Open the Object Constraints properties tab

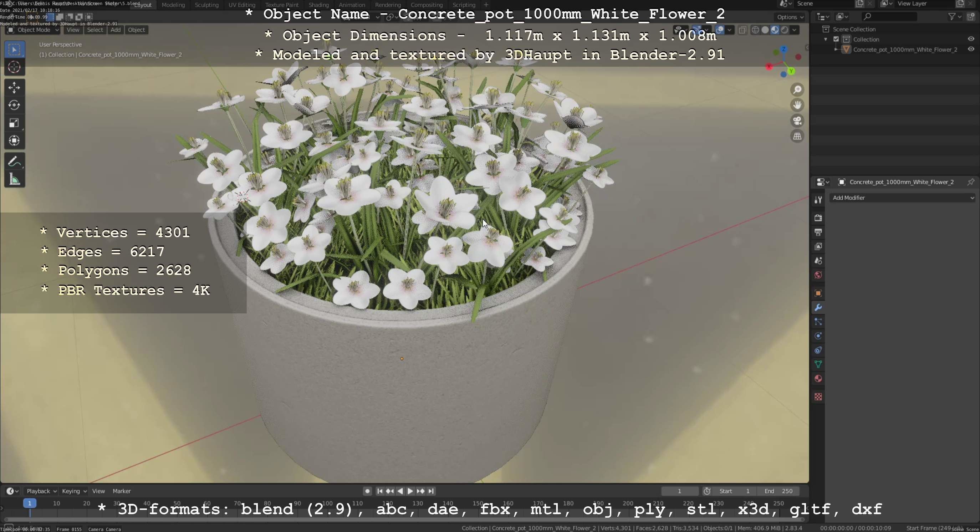[818, 350]
